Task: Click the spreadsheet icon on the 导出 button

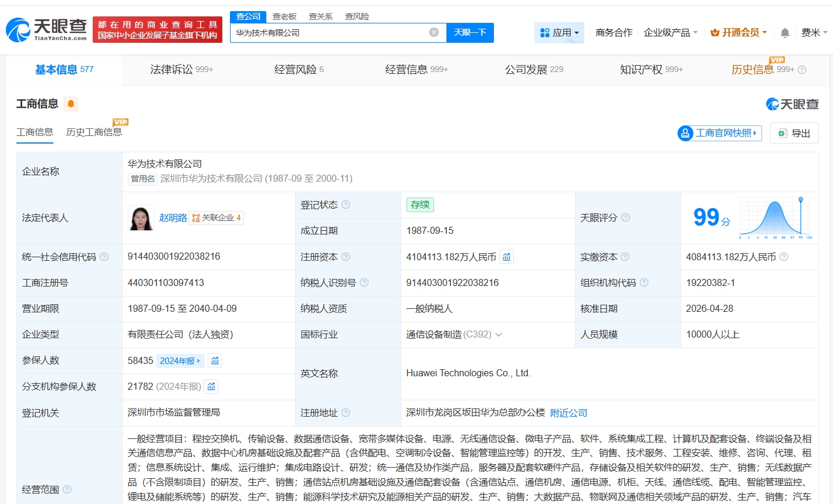Action: (x=783, y=133)
